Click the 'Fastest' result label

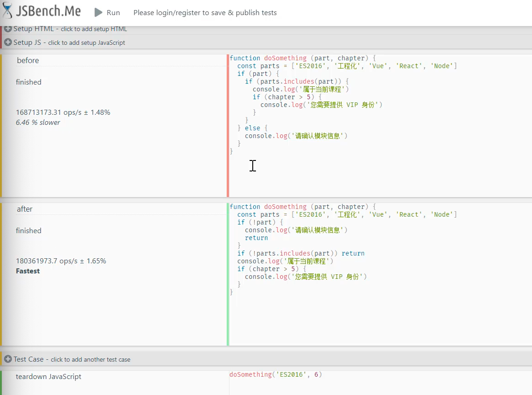[28, 271]
